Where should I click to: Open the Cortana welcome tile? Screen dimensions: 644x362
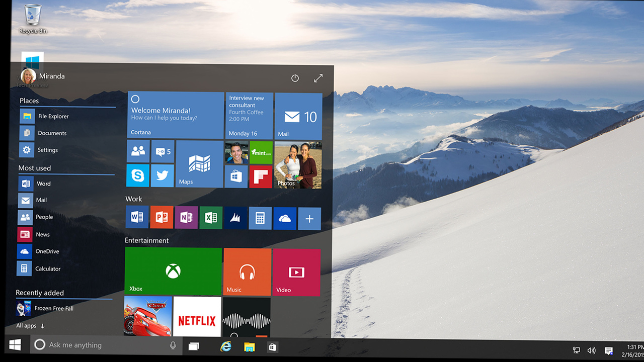[176, 115]
